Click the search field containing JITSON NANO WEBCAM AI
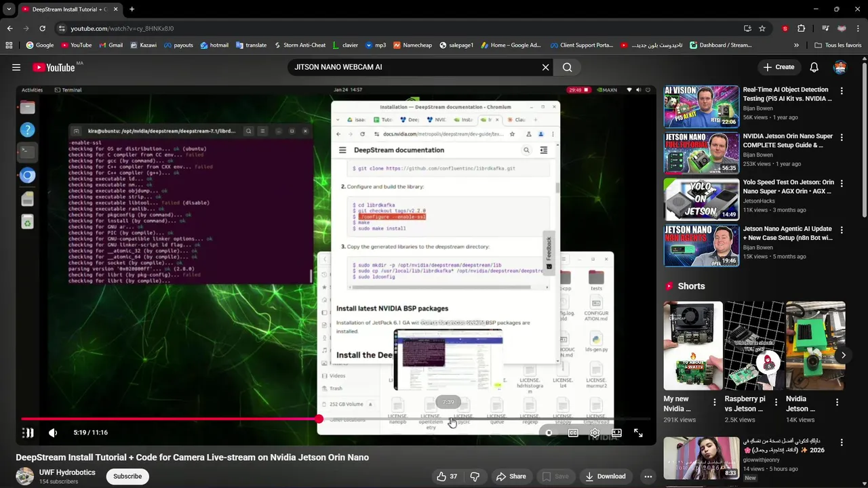Image resolution: width=868 pixels, height=488 pixels. (x=414, y=67)
